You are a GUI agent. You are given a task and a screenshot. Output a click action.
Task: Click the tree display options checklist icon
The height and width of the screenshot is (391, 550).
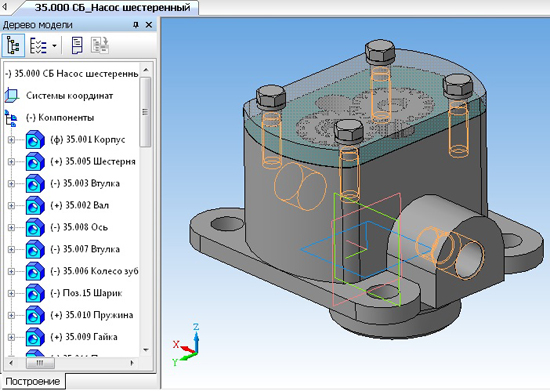click(x=38, y=46)
